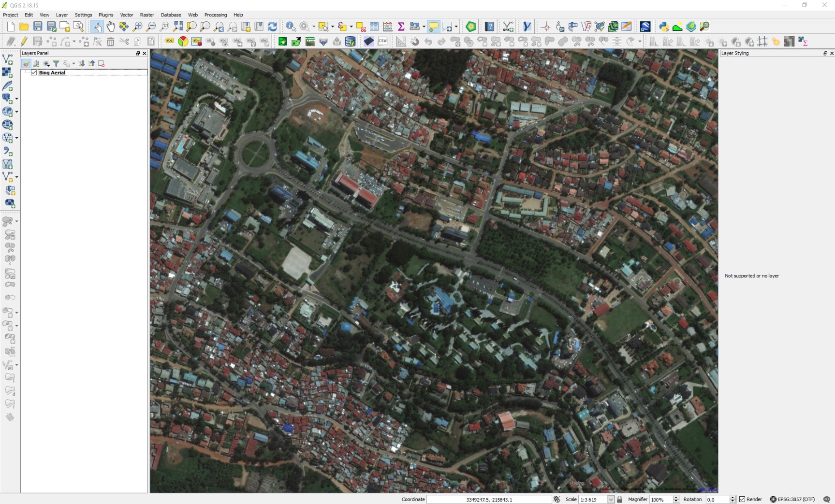Image resolution: width=835 pixels, height=504 pixels.
Task: Open the Vector menu
Action: pyautogui.click(x=127, y=15)
